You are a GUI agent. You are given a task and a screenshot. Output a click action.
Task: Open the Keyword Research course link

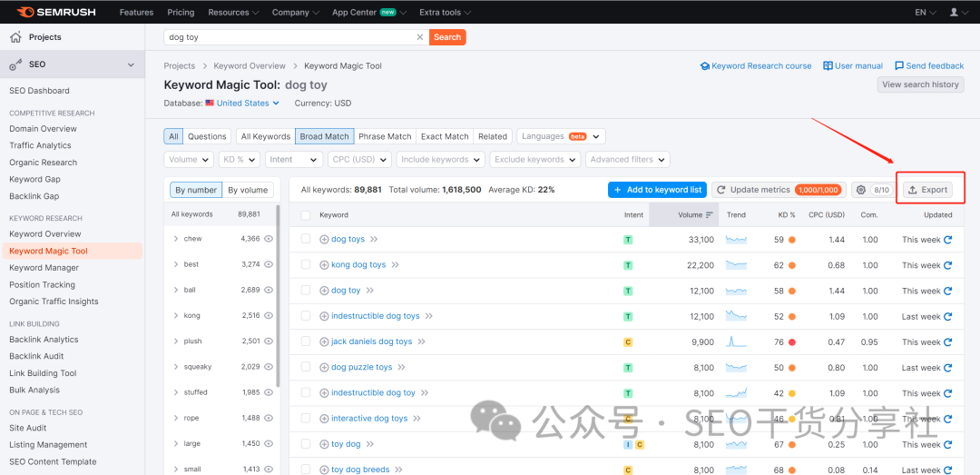(756, 65)
